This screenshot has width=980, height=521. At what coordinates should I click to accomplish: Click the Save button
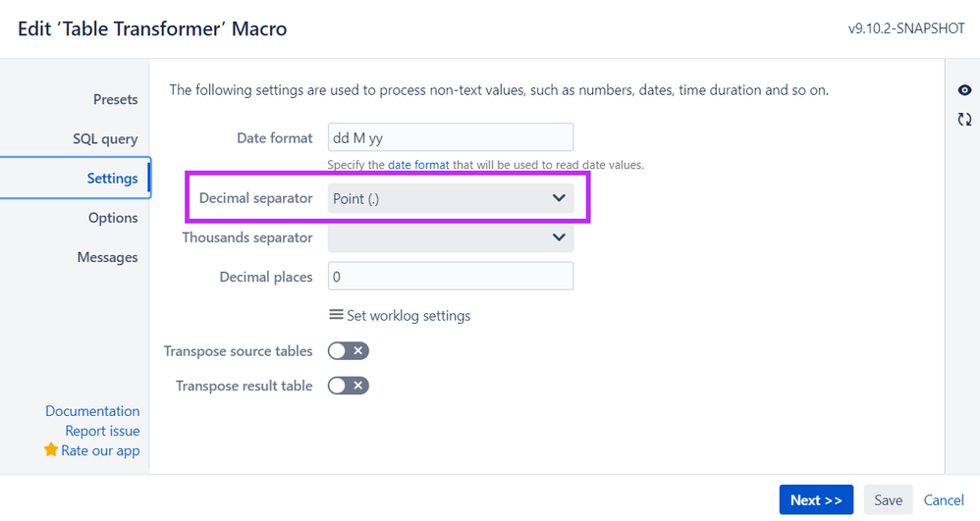[x=888, y=500]
